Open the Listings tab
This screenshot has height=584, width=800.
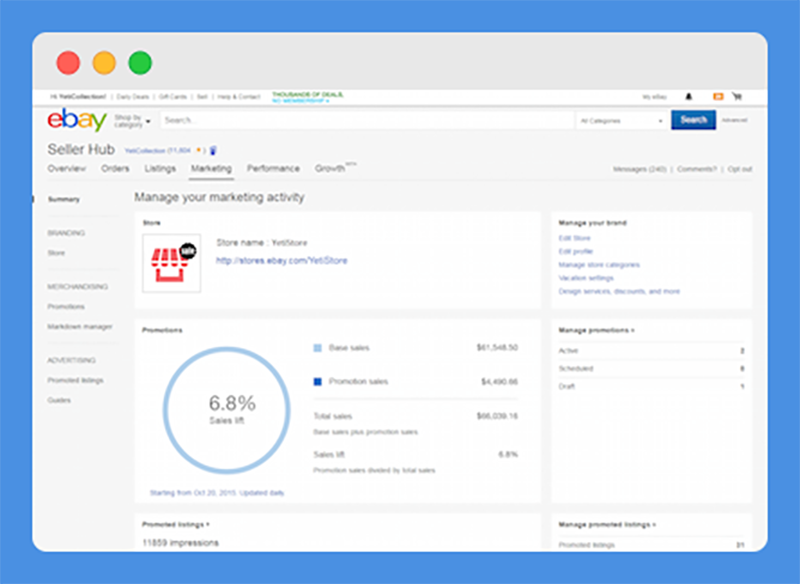[x=160, y=168]
